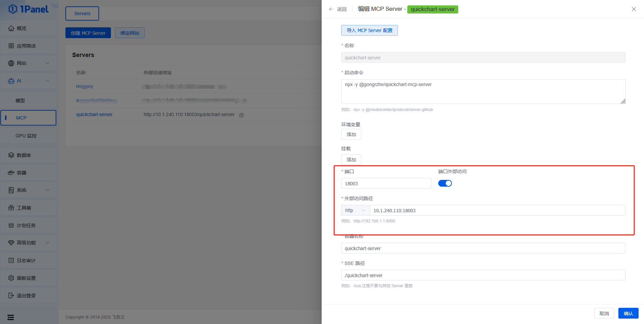The image size is (644, 324).
Task: Click the AI robot icon
Action: click(x=11, y=81)
